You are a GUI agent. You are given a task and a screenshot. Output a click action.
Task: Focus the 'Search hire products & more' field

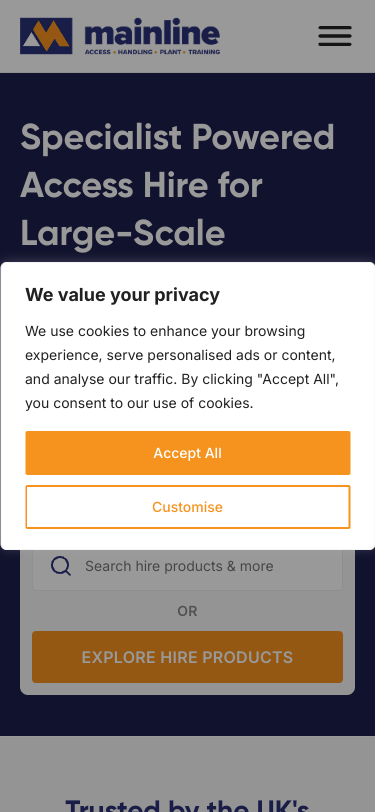[188, 566]
